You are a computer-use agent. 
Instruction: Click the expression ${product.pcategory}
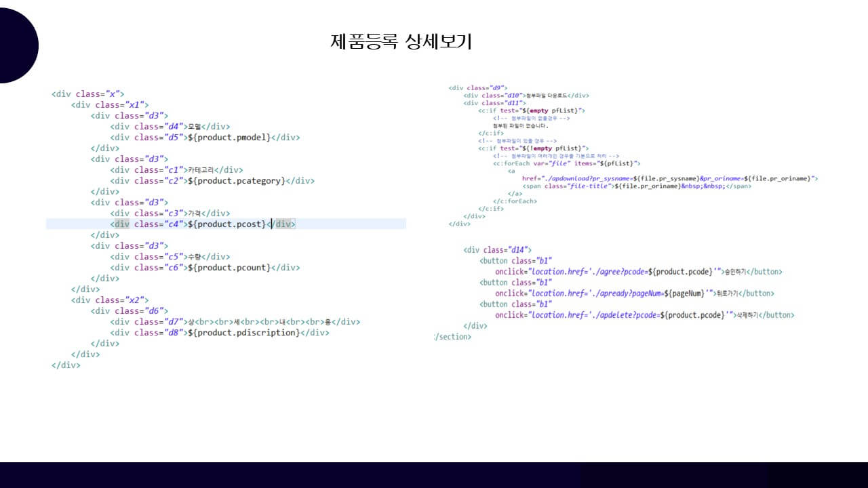(x=237, y=181)
